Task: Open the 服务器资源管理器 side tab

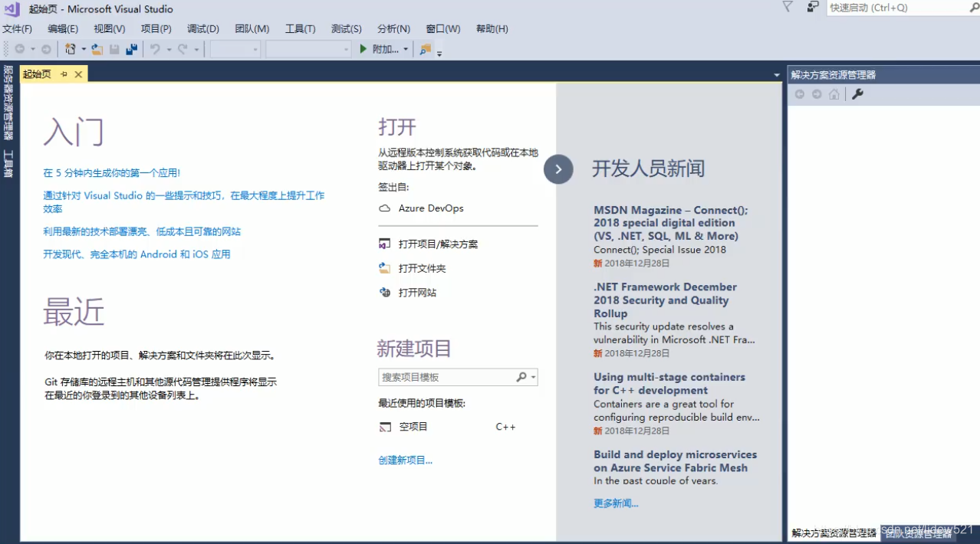Action: (x=8, y=103)
